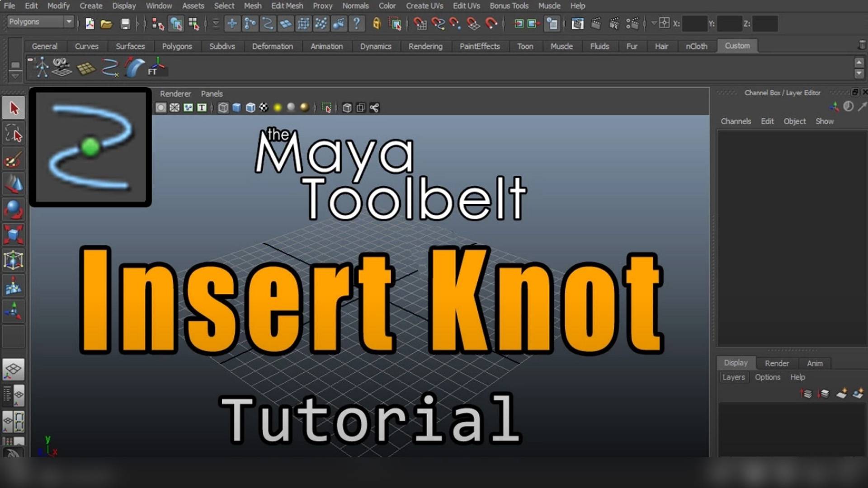Select the Move tool
Viewport: 868px width, 488px height.
click(x=14, y=184)
